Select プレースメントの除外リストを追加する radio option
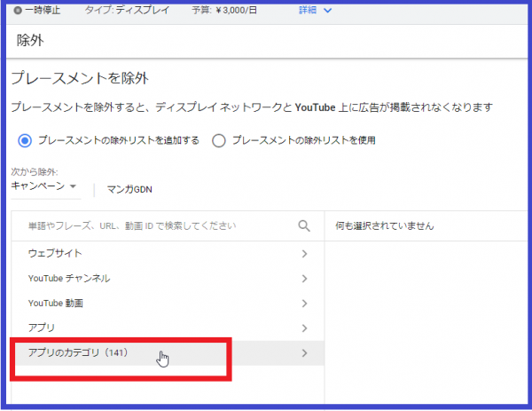Image resolution: width=532 pixels, height=411 pixels. point(25,140)
